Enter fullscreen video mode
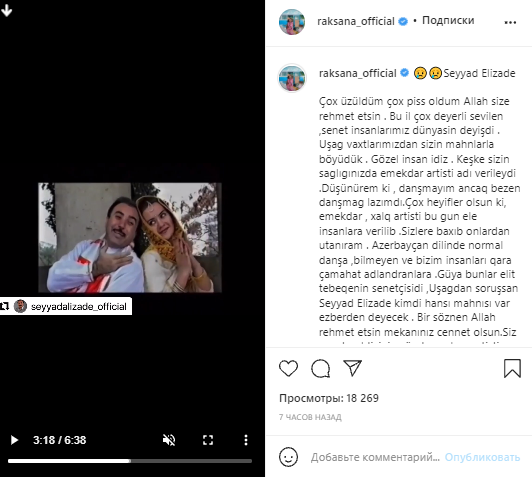 (208, 440)
